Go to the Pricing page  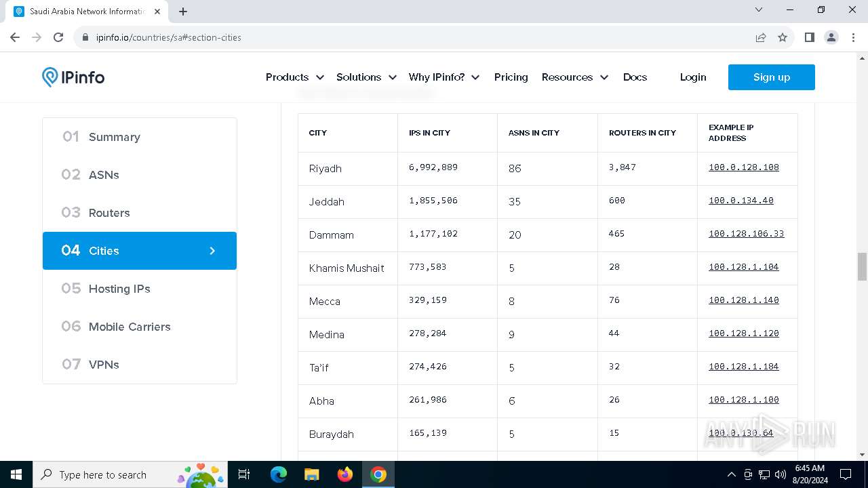coord(511,77)
